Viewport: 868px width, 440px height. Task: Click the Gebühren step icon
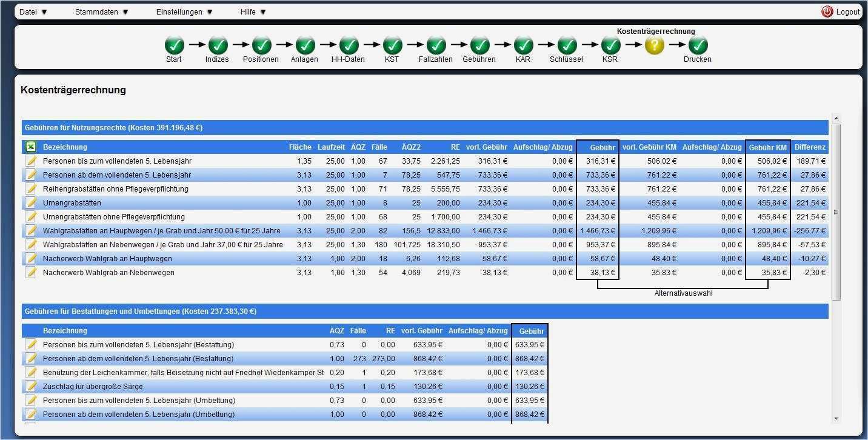click(479, 44)
